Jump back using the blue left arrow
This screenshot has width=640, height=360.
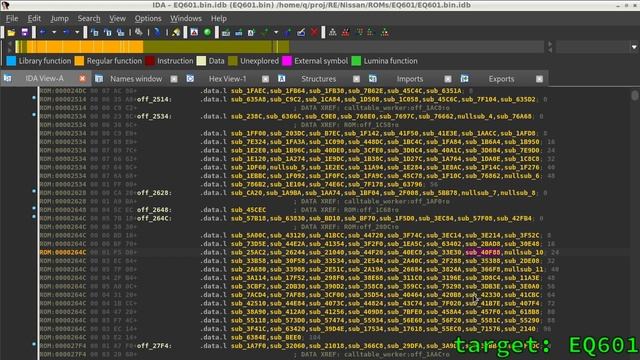click(42, 32)
